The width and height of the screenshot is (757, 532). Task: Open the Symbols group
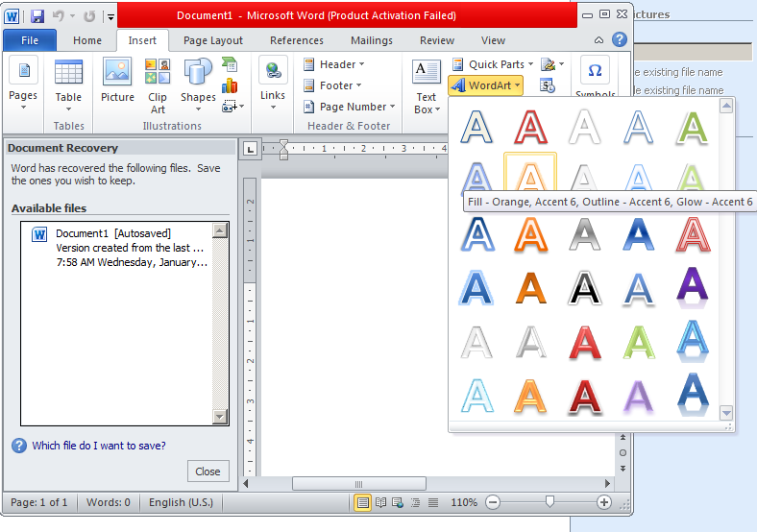point(595,77)
